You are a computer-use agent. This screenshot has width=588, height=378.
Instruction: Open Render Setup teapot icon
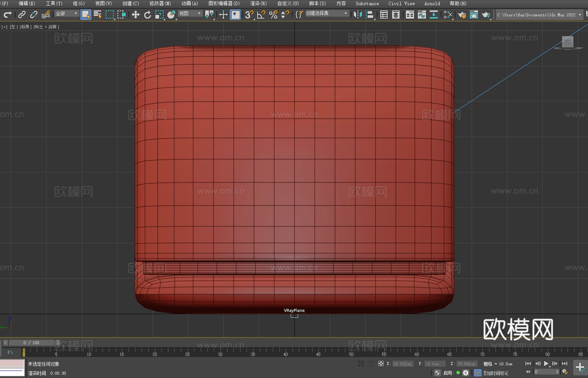pyautogui.click(x=462, y=14)
